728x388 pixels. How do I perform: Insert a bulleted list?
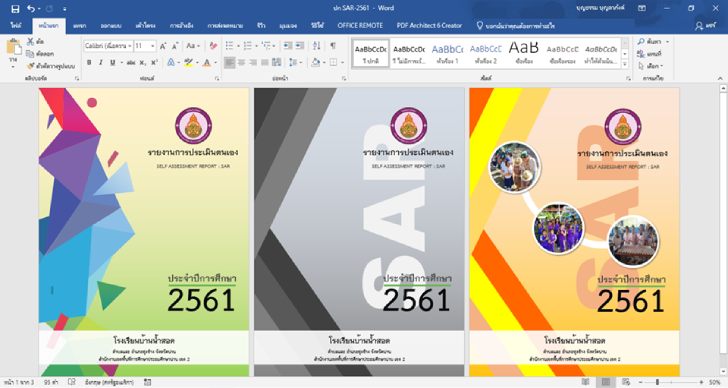(x=229, y=45)
